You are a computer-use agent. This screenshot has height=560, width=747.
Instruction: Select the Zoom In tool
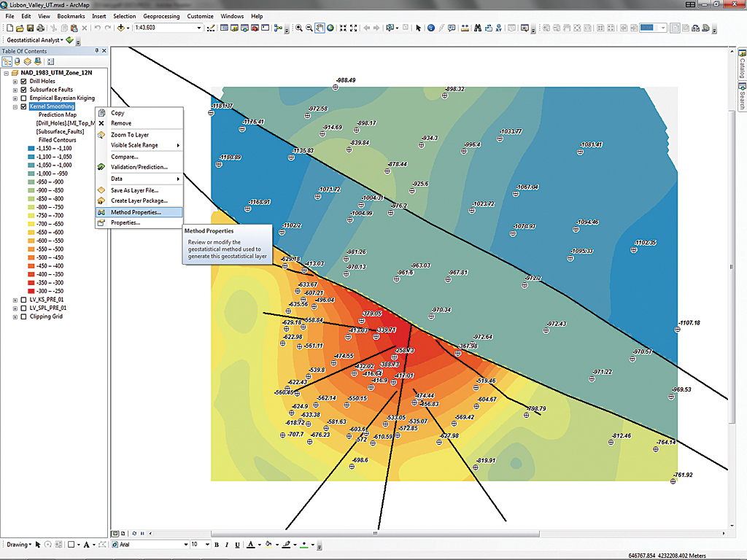tap(300, 28)
